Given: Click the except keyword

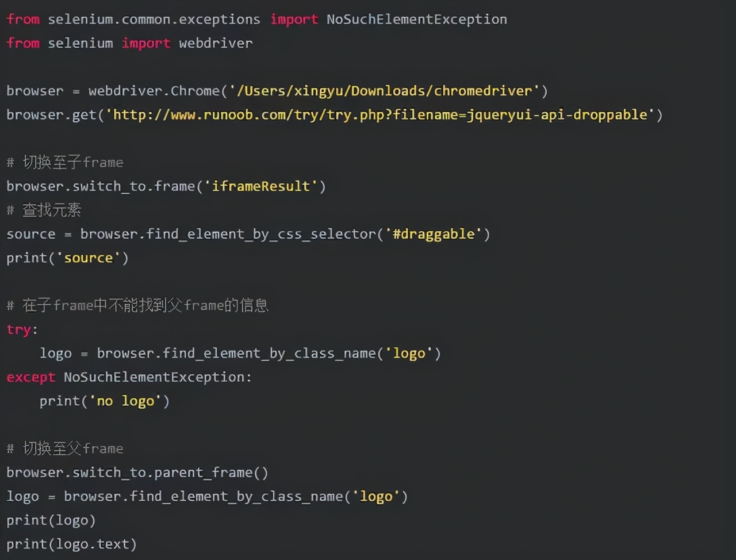Looking at the screenshot, I should [31, 377].
